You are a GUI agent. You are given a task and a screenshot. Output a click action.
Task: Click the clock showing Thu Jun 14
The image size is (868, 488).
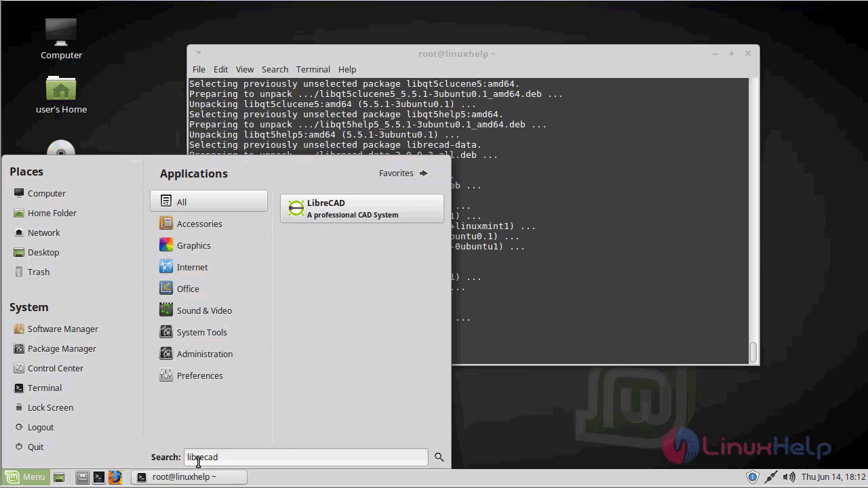coord(833,477)
